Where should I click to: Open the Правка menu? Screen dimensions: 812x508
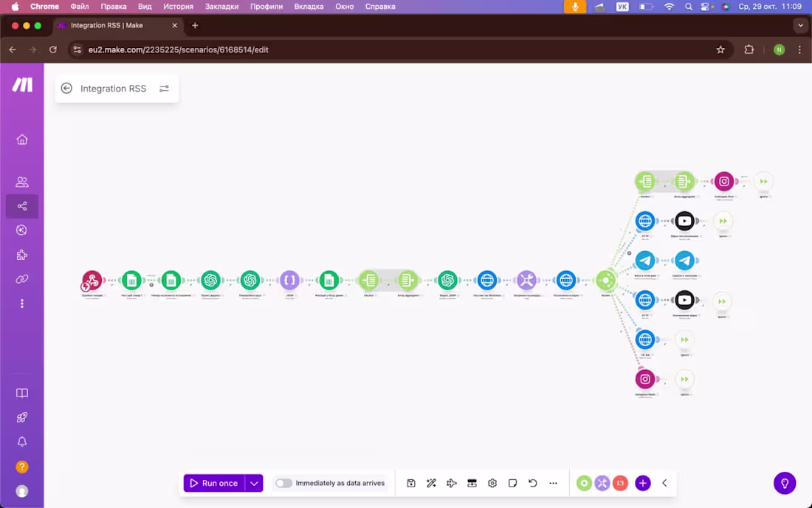[x=114, y=7]
